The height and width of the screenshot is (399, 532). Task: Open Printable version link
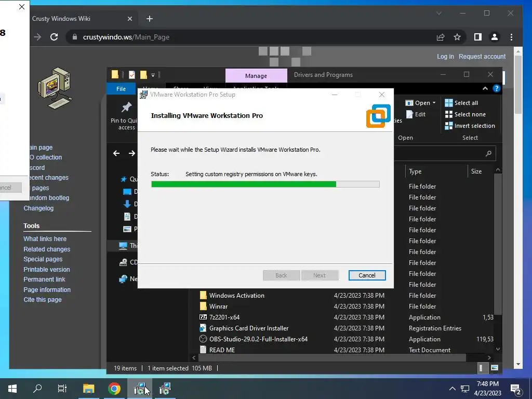46,269
